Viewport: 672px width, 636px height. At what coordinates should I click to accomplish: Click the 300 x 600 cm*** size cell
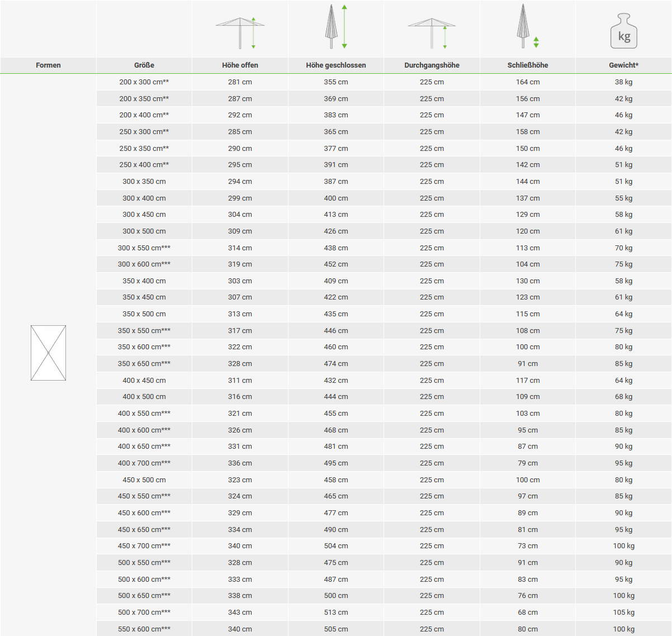[144, 264]
